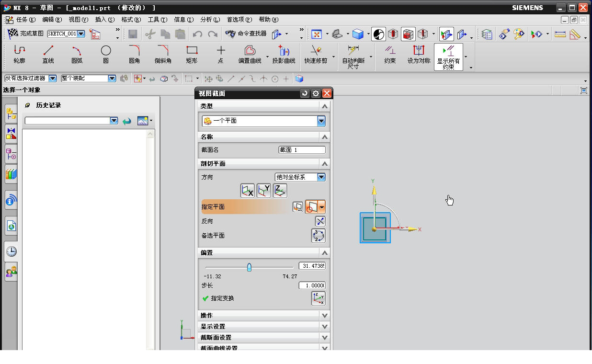Click the scissors cut icon
Viewport: 592px width, 364px height.
pos(150,34)
